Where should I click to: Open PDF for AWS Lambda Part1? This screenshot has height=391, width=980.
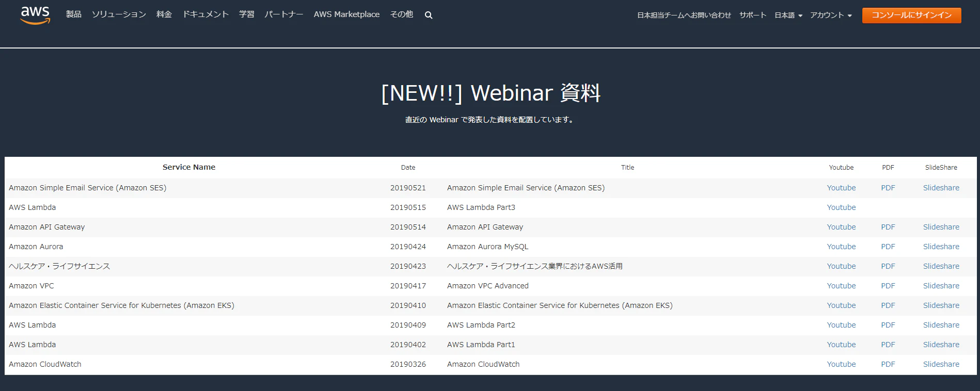(x=888, y=345)
